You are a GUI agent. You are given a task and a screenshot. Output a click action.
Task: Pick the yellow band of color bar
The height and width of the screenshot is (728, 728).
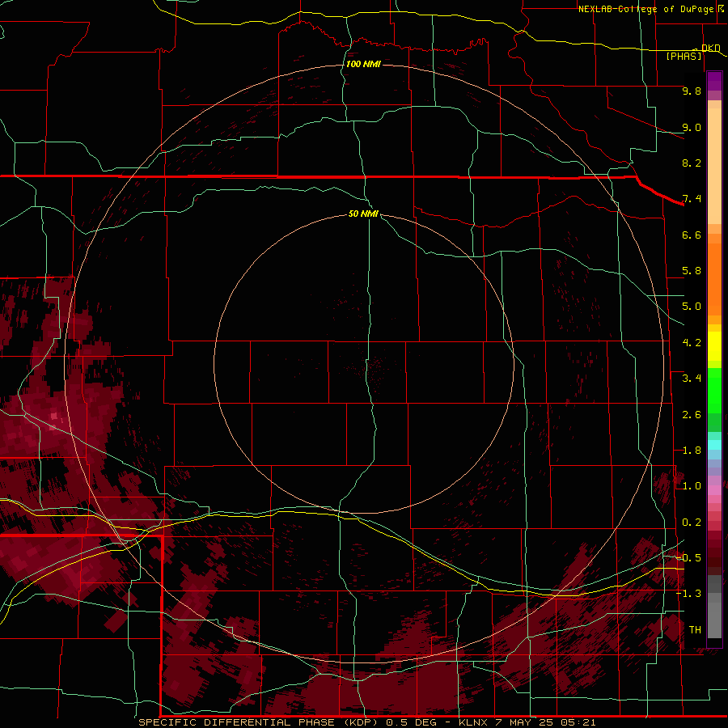[x=714, y=346]
